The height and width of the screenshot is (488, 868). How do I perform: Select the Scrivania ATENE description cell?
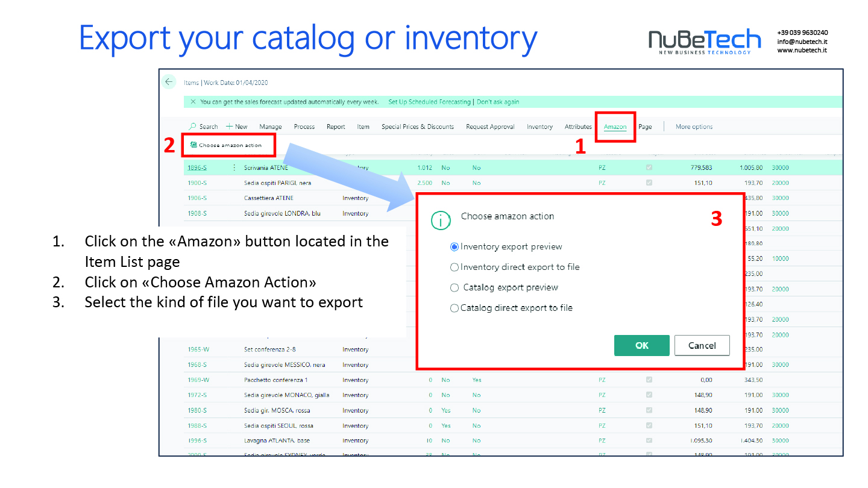click(266, 167)
